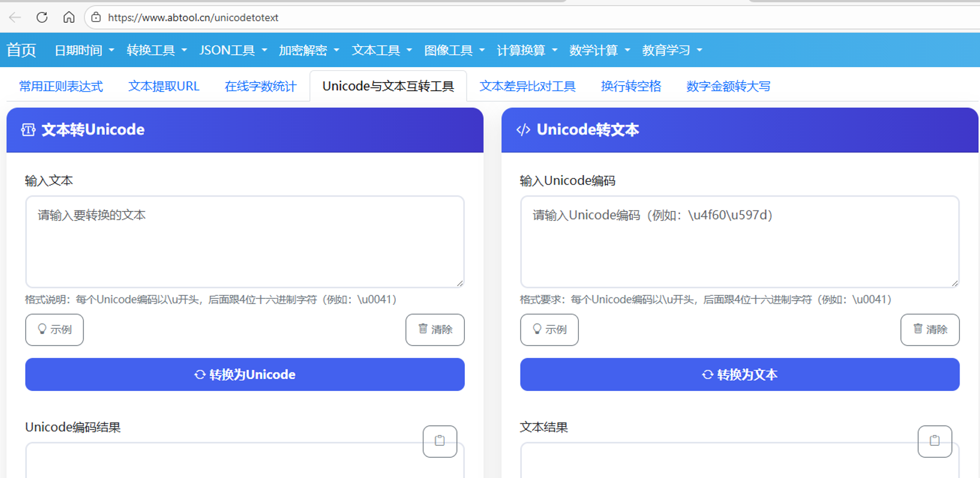Click the address bar URL
Viewport: 980px width, 478px height.
pyautogui.click(x=193, y=17)
